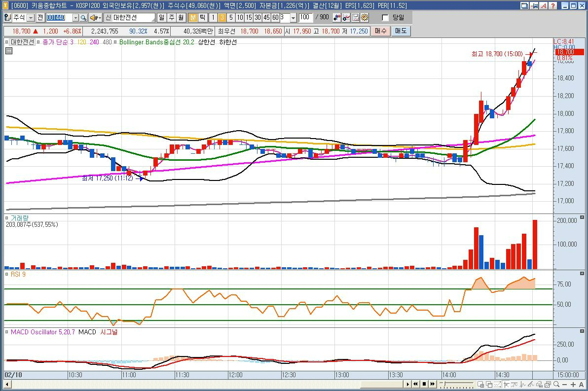
Task: Click the candle count field showing 100
Action: click(x=306, y=18)
